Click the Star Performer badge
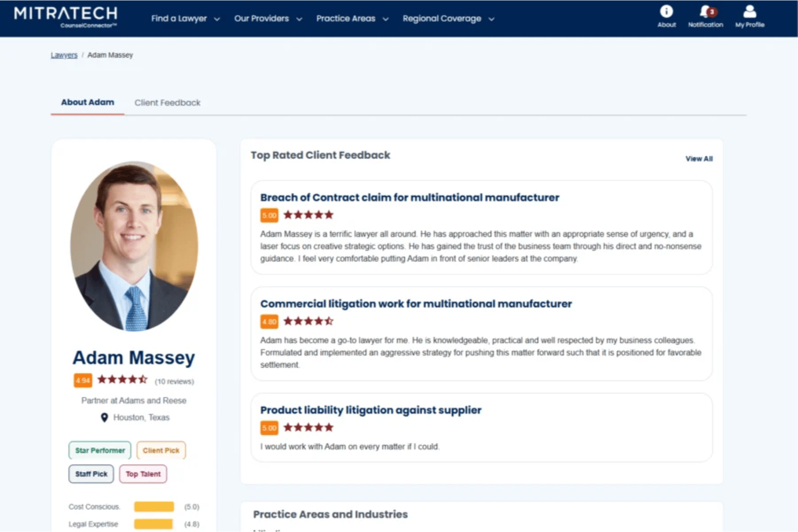The height and width of the screenshot is (532, 798). click(100, 451)
